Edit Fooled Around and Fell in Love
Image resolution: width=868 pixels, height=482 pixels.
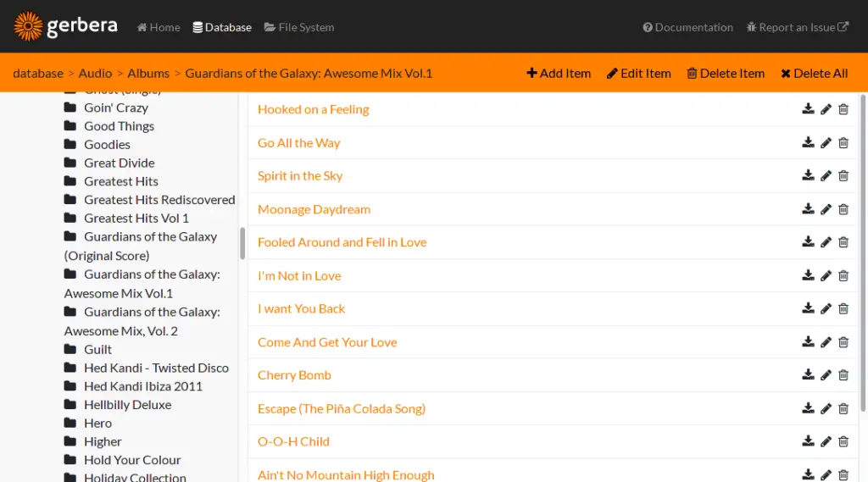point(826,241)
